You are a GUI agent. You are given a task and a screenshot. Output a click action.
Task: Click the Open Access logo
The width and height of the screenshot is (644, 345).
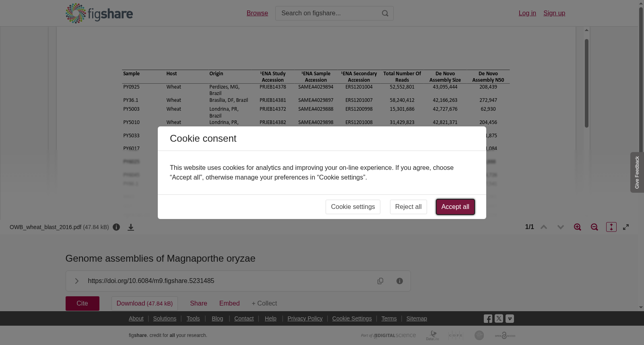pyautogui.click(x=505, y=335)
